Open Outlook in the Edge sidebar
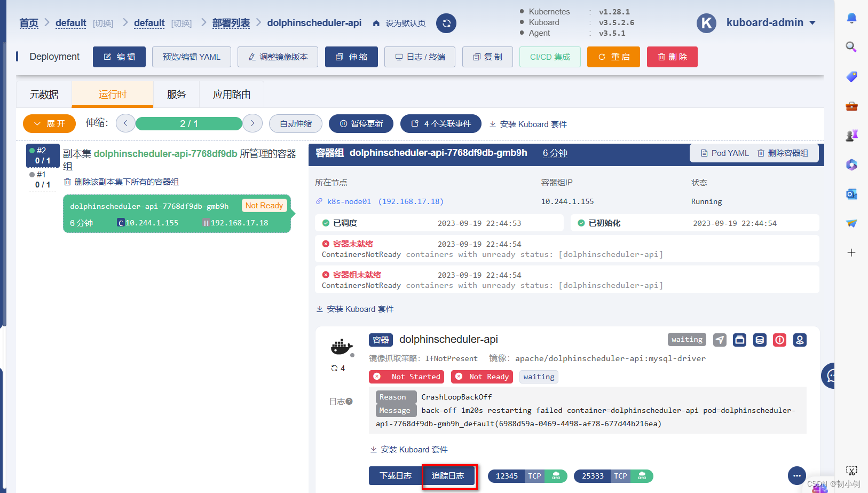The image size is (868, 493). coord(851,194)
